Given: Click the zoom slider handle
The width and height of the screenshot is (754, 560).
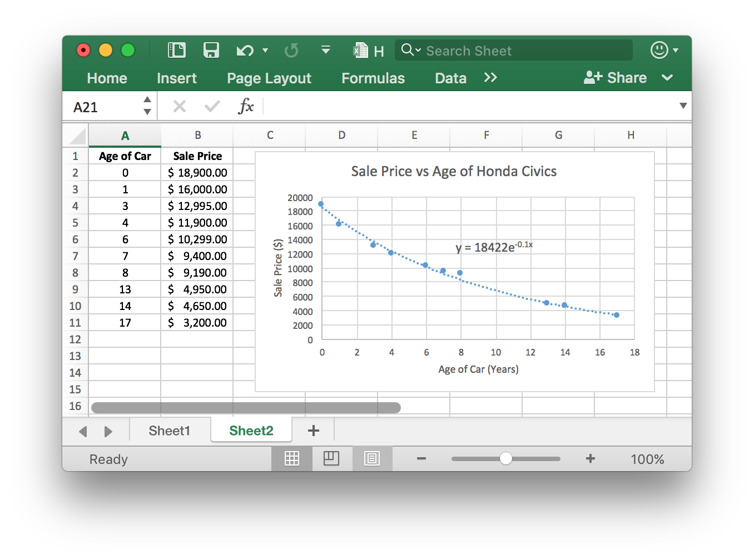Looking at the screenshot, I should 506,459.
